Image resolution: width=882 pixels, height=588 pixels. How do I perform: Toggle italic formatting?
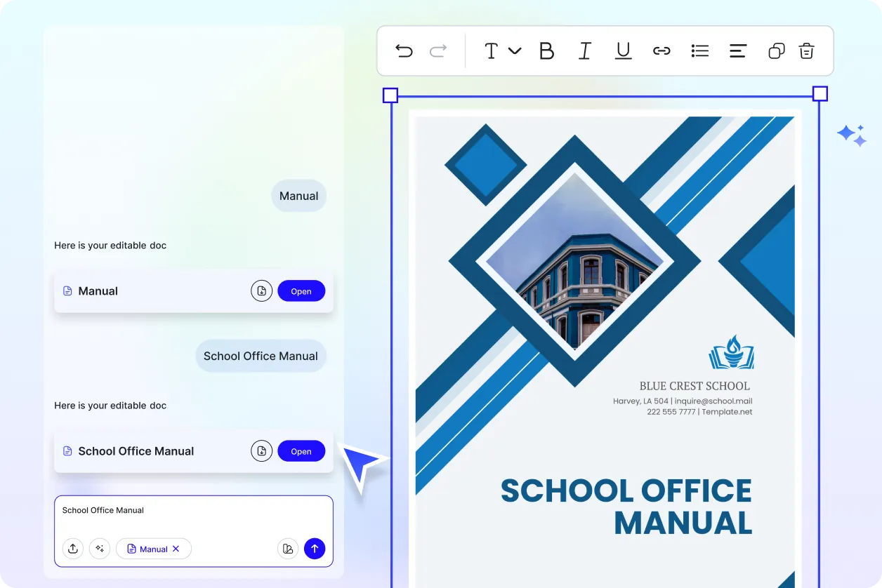585,51
